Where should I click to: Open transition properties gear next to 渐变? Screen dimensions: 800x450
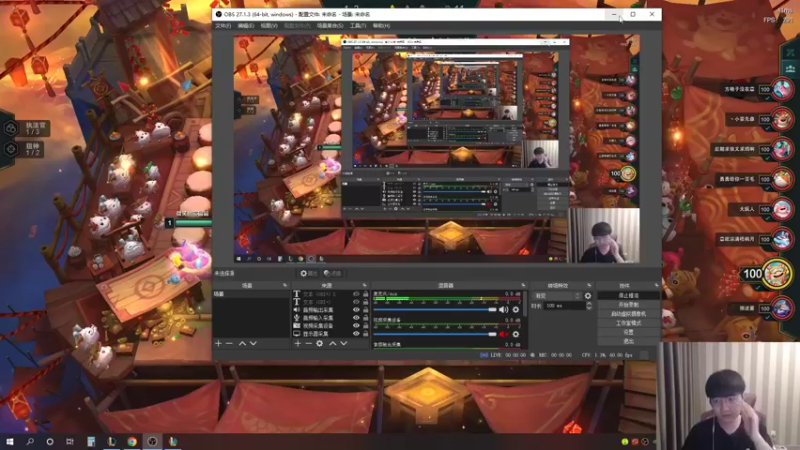pyautogui.click(x=588, y=296)
